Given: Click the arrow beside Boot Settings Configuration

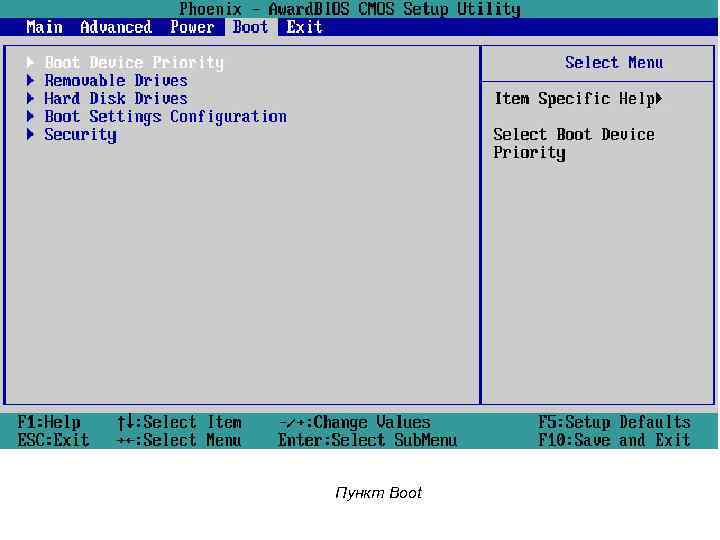Looking at the screenshot, I should point(30,116).
